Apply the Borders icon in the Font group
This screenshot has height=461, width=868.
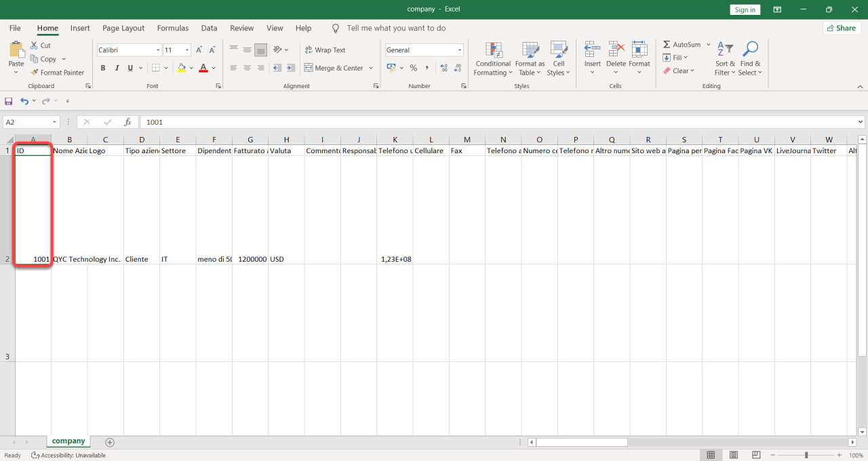[155, 68]
